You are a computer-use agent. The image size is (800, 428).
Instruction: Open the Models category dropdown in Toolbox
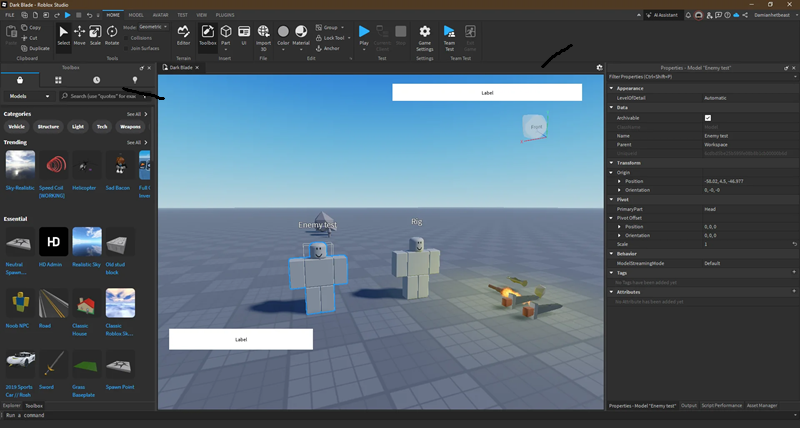(x=29, y=96)
